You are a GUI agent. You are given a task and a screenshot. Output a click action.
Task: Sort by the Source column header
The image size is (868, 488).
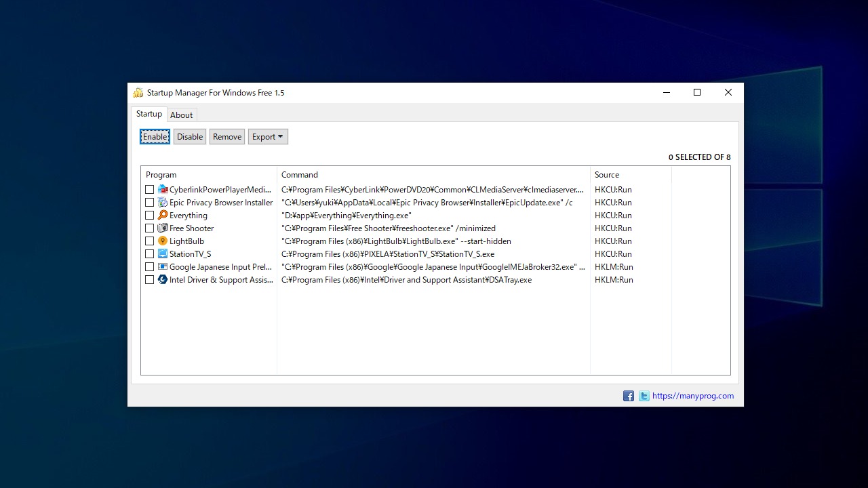(x=631, y=175)
